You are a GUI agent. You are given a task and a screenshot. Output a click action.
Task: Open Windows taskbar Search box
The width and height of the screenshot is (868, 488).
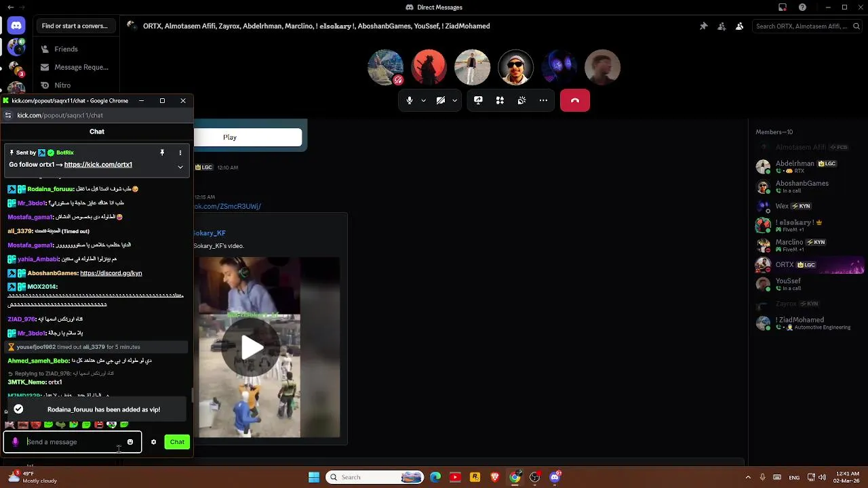(374, 477)
